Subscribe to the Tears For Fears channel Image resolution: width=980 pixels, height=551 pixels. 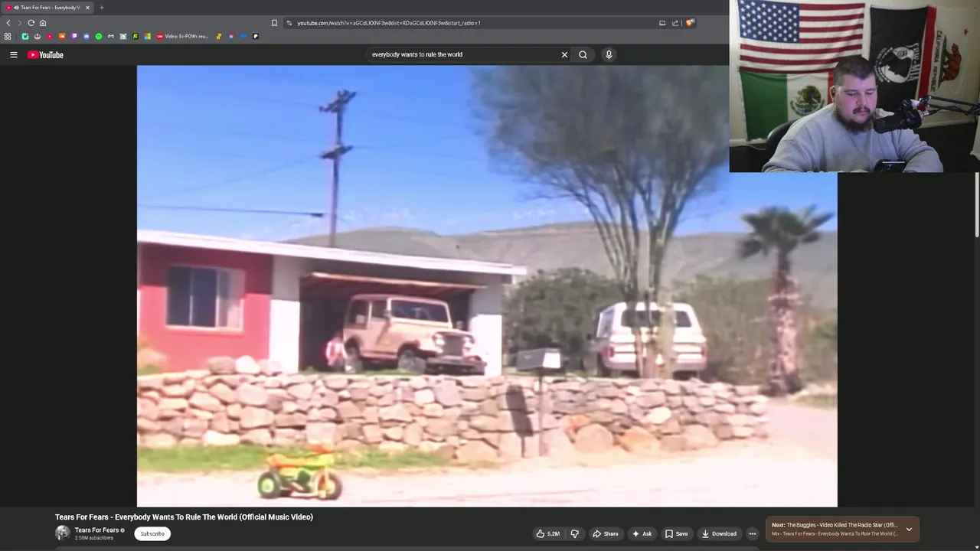(152, 533)
